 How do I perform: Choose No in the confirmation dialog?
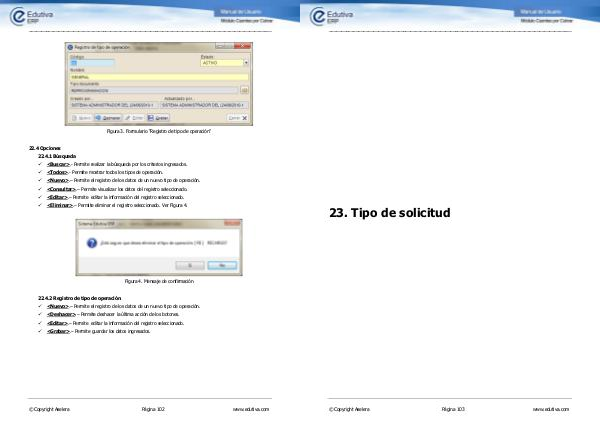(221, 264)
